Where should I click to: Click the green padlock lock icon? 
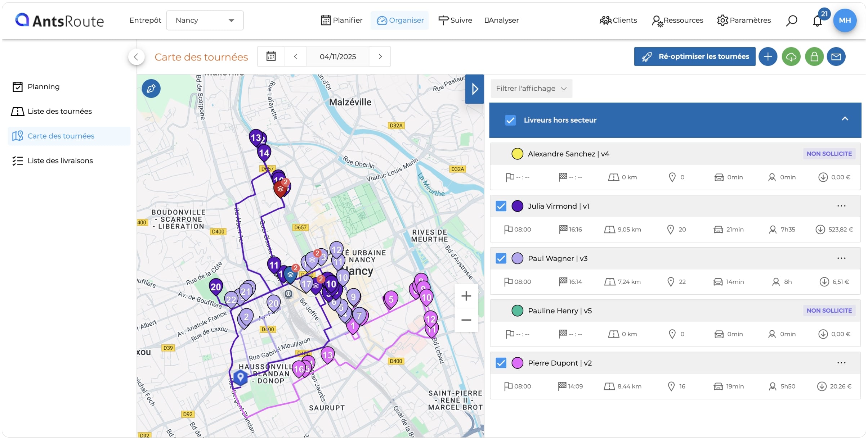[x=814, y=56]
